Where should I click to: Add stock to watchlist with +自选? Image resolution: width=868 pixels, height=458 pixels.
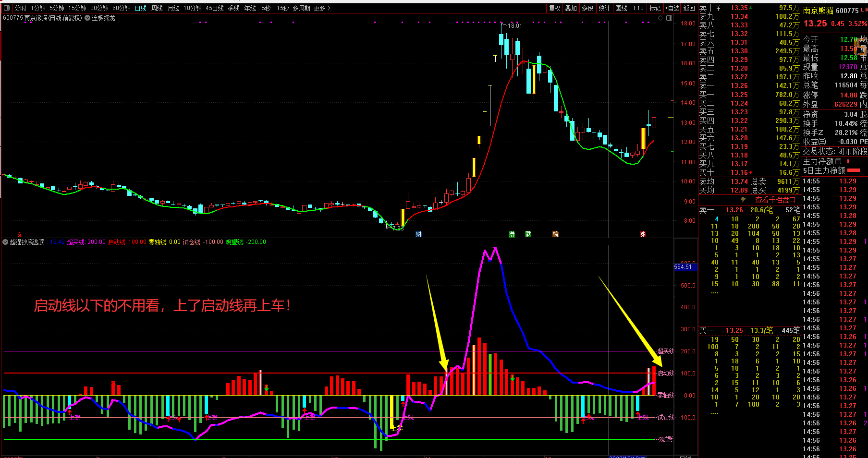[672, 8]
